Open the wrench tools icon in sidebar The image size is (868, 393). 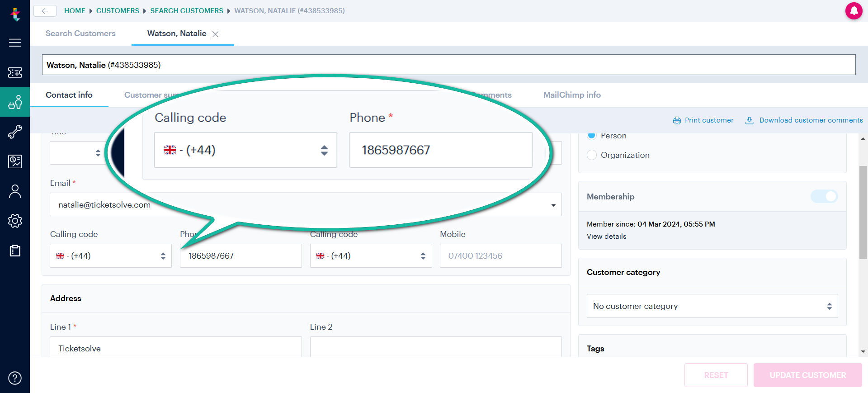tap(15, 132)
